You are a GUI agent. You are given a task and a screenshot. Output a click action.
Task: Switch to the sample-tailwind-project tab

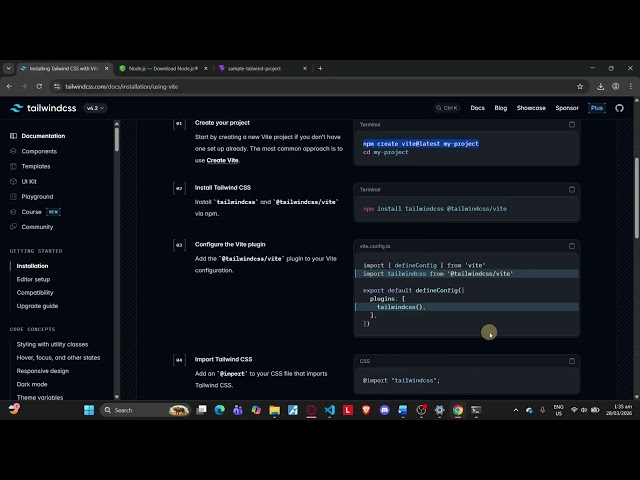pos(262,69)
